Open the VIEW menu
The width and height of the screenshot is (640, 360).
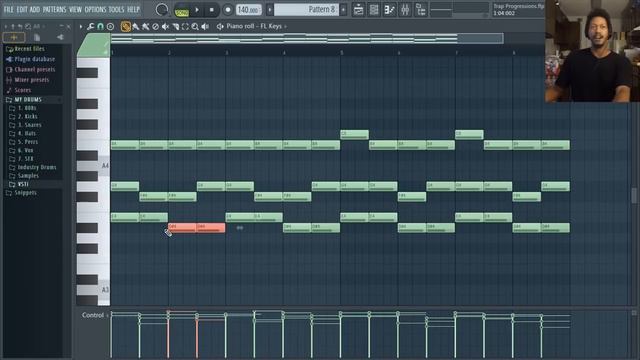point(75,9)
